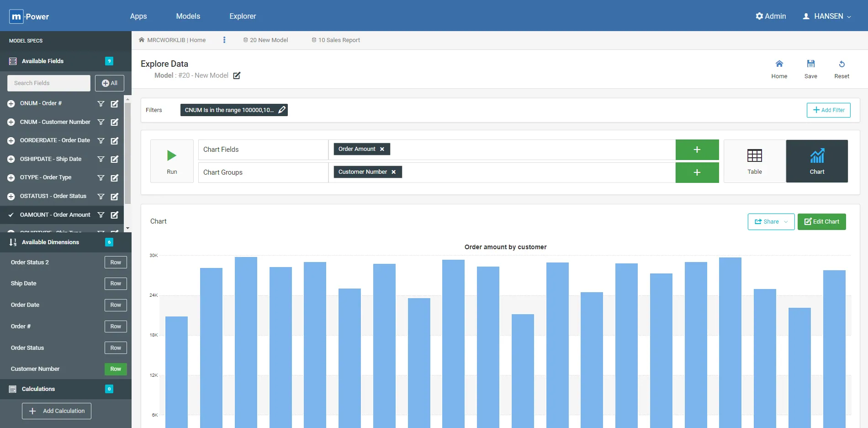
Task: Switch to Table view
Action: [755, 161]
